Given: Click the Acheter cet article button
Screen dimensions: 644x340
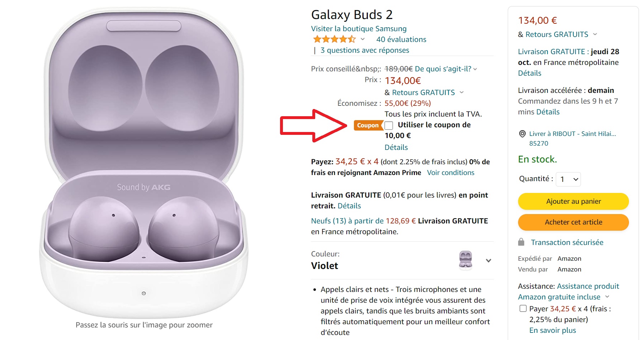Looking at the screenshot, I should 573,222.
